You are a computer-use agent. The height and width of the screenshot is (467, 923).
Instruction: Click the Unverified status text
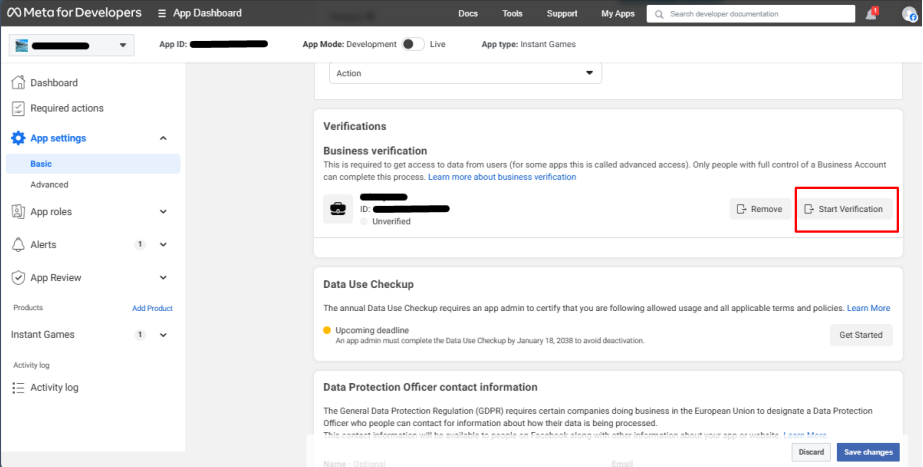[391, 221]
